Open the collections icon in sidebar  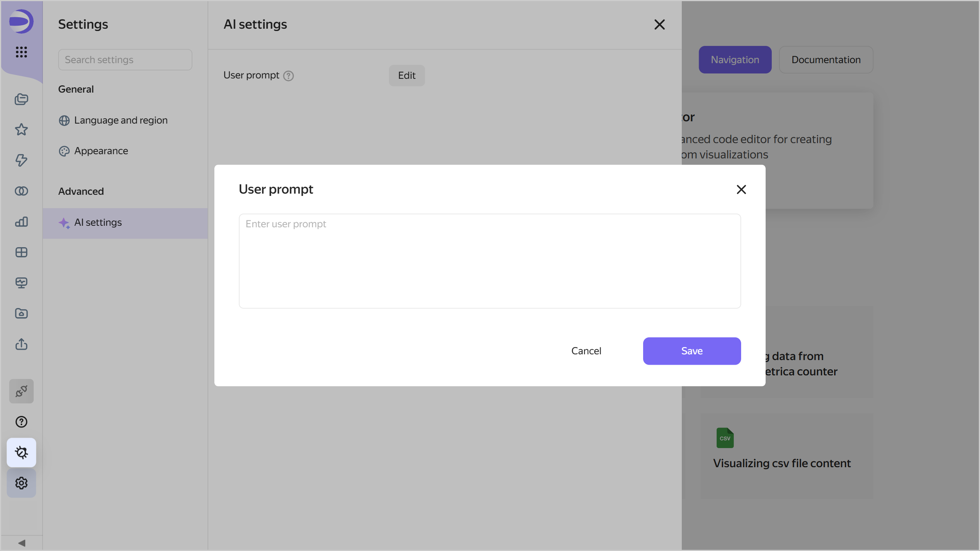point(21,99)
